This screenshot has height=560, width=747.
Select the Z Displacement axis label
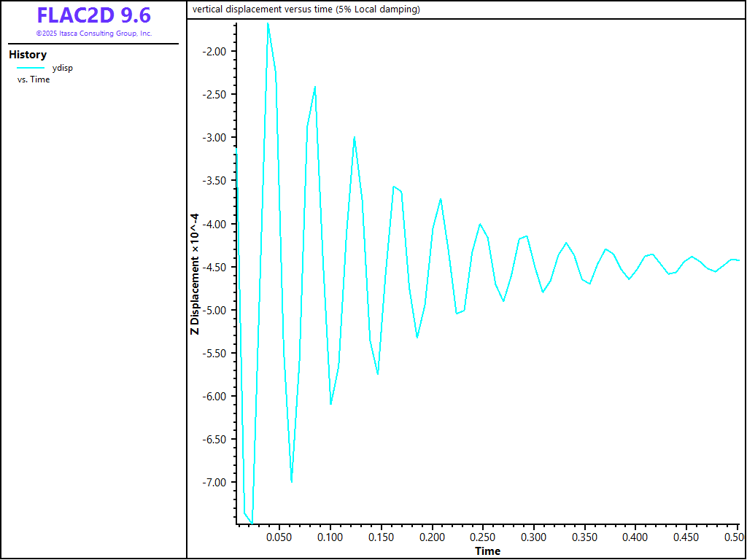tap(195, 273)
